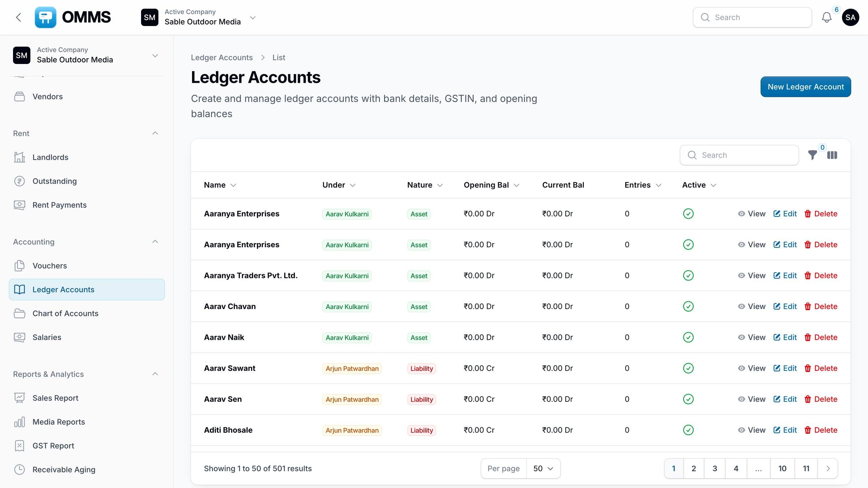Click Ledger Accounts breadcrumb link
The width and height of the screenshot is (868, 488).
[x=222, y=57]
